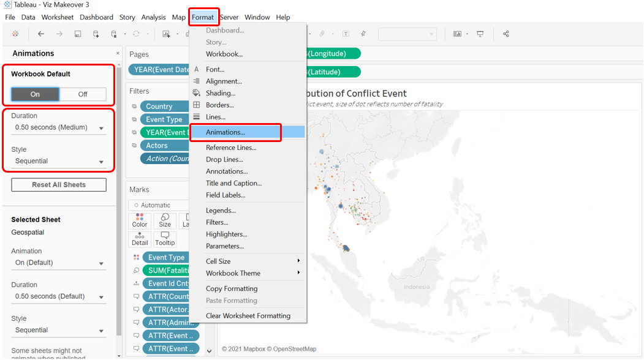Expand the Selected Sheet Animation dropdown

(59, 263)
